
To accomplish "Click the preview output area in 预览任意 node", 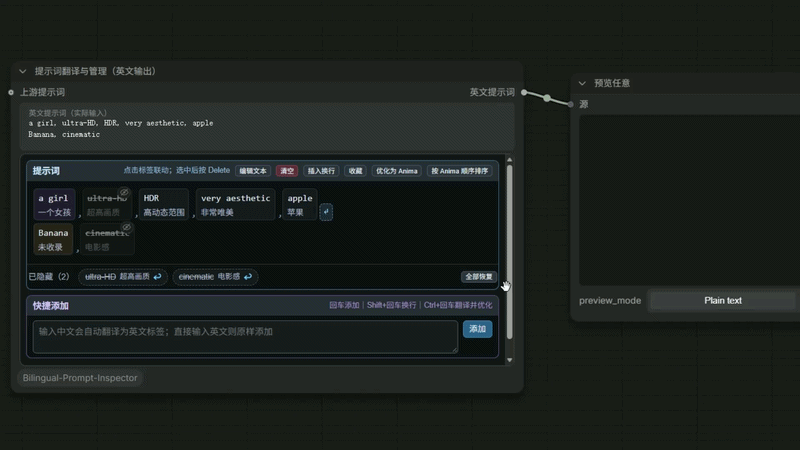I will 689,200.
